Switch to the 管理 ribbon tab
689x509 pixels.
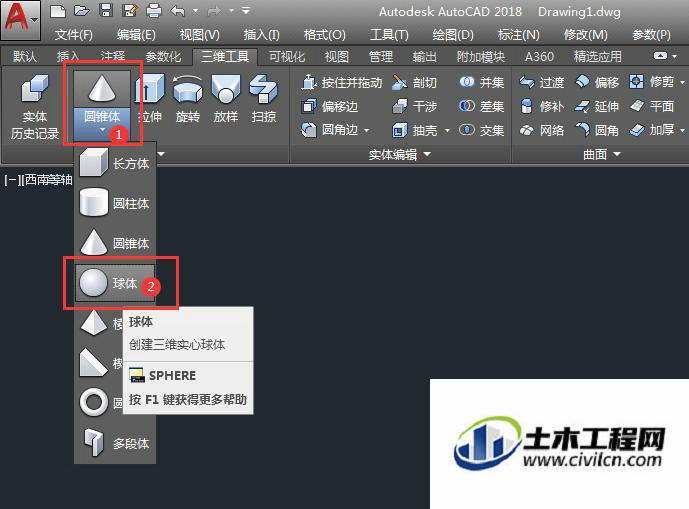point(381,57)
